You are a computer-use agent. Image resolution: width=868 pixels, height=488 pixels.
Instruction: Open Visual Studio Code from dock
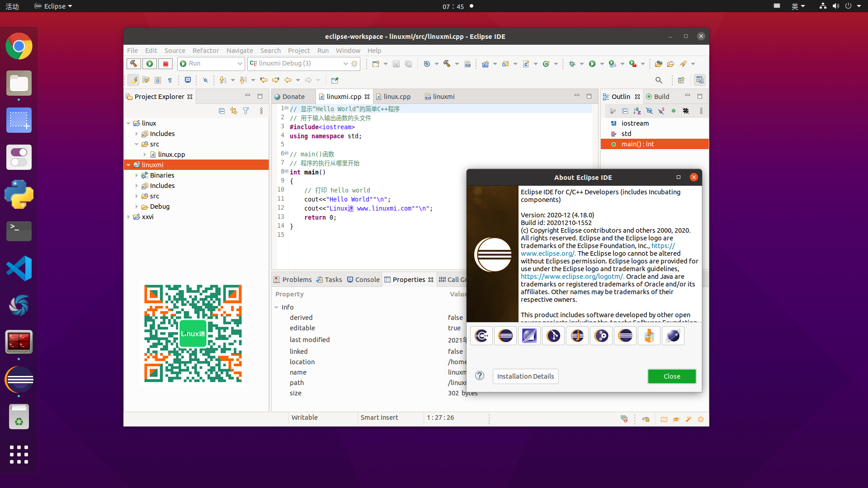[x=19, y=268]
